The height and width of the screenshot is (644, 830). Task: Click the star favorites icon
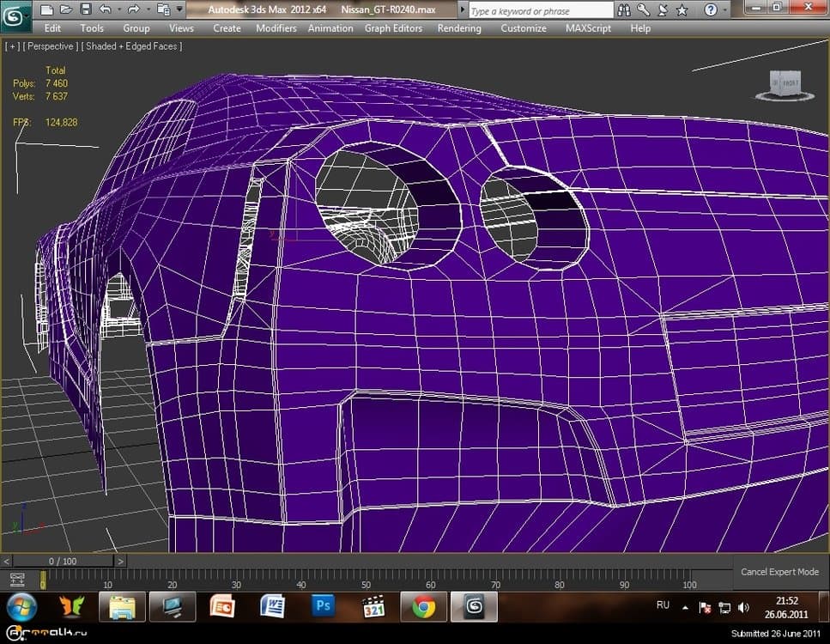682,10
